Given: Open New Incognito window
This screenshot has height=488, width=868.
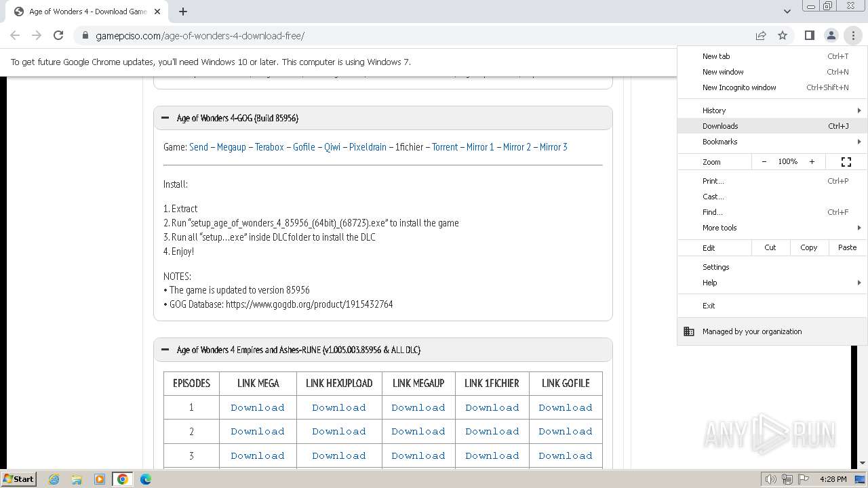Looking at the screenshot, I should click(x=772, y=87).
